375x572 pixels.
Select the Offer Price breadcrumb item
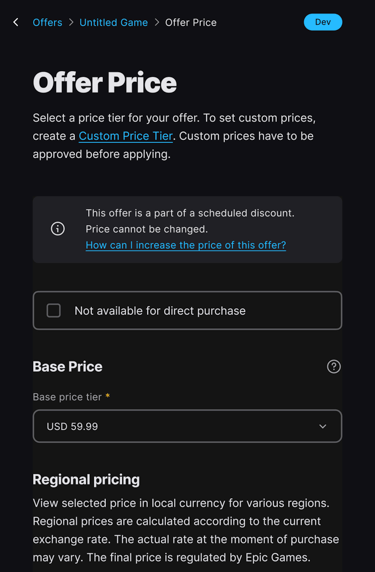pos(191,22)
